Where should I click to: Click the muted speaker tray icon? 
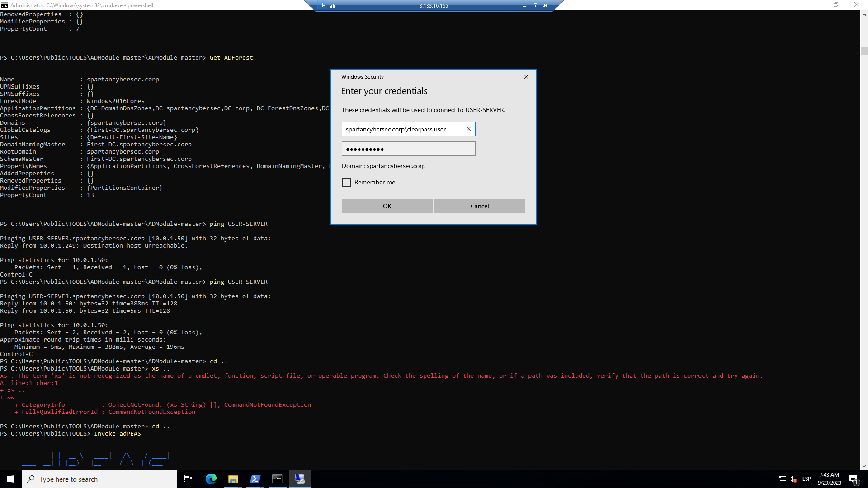[x=793, y=479]
